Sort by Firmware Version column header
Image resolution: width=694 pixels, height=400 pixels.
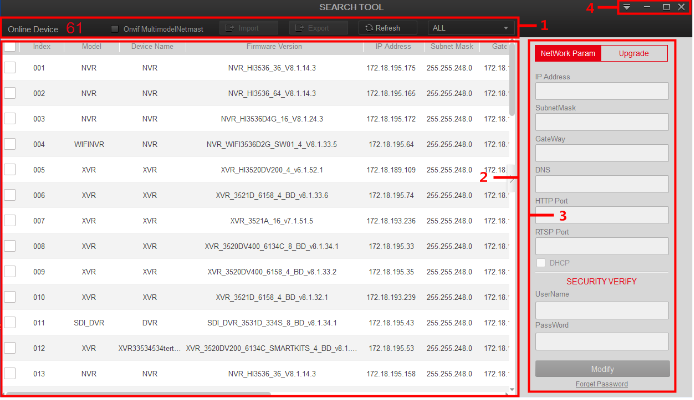(x=273, y=47)
